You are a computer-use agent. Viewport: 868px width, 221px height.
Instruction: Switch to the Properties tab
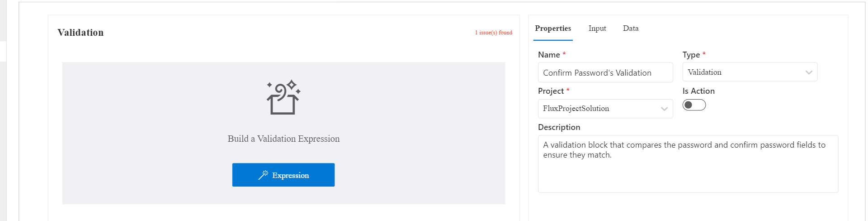[553, 29]
